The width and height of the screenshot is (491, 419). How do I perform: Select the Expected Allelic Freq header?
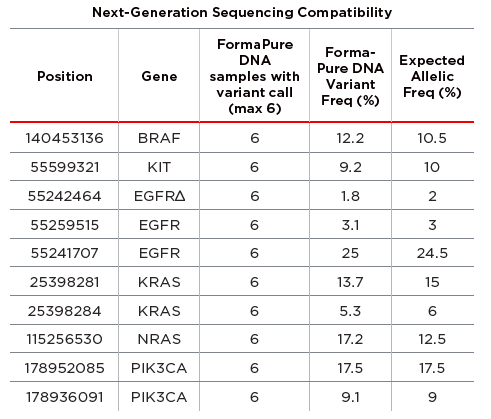(432, 76)
